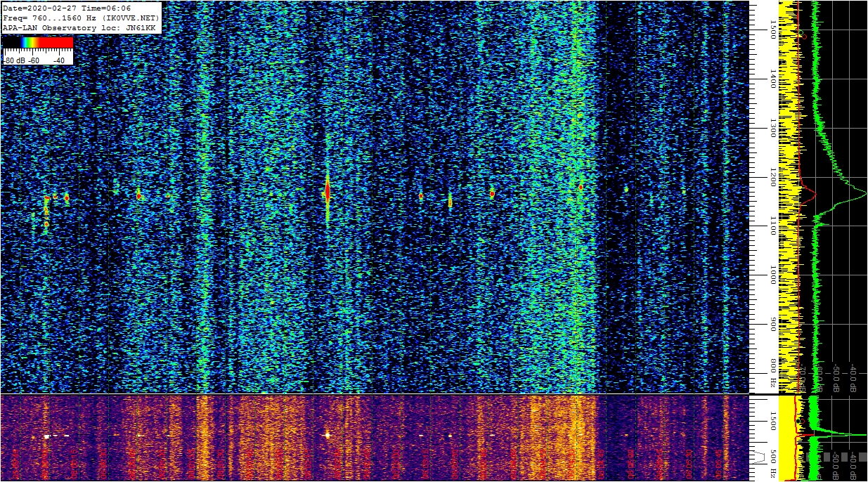
Task: Click the 900 mark on frequency scale
Action: tap(773, 325)
